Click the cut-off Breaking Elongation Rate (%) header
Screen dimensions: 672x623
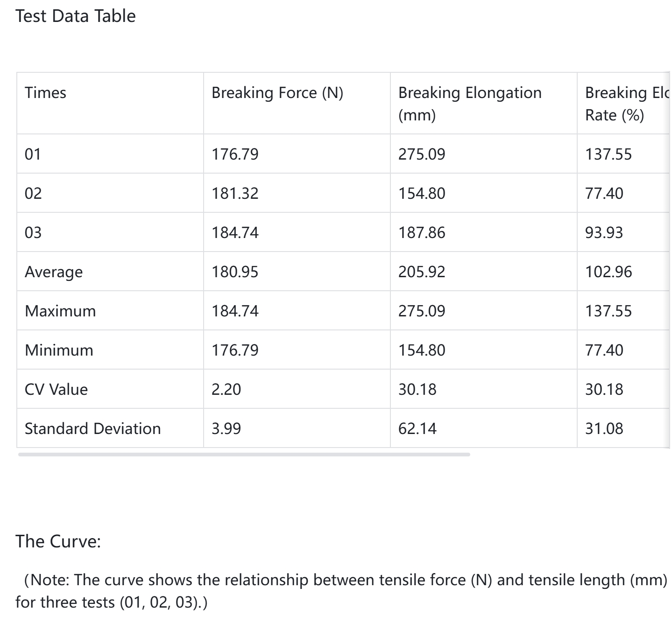626,104
